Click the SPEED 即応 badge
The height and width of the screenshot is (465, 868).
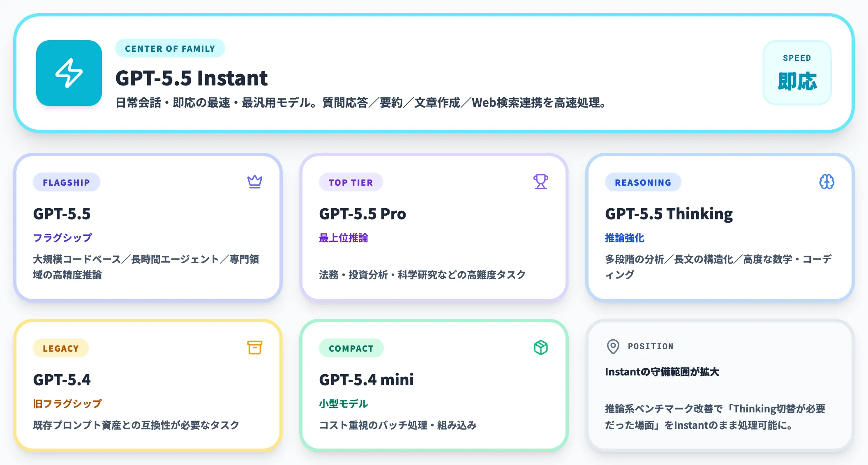click(797, 73)
